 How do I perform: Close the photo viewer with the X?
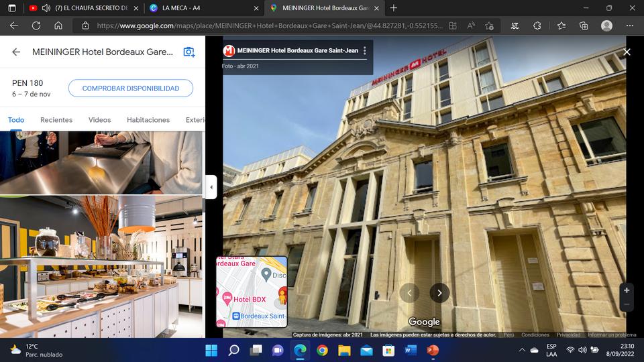click(x=627, y=52)
